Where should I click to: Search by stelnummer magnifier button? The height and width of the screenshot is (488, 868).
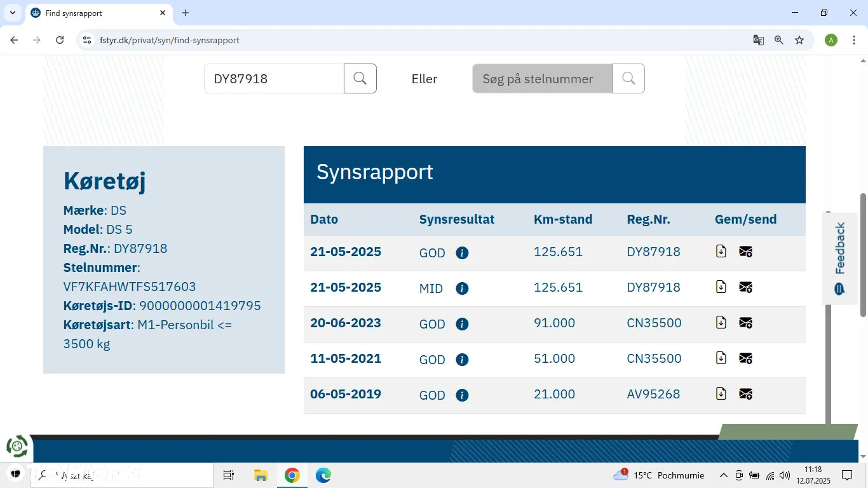point(628,79)
